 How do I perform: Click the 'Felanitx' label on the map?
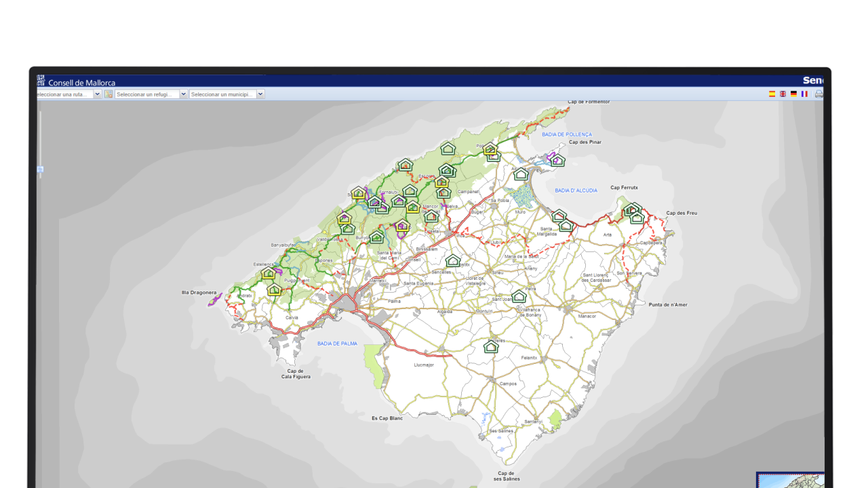pyautogui.click(x=529, y=357)
